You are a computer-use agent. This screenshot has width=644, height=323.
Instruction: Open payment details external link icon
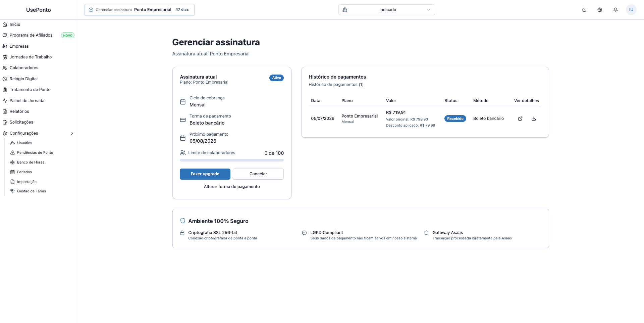[520, 119]
